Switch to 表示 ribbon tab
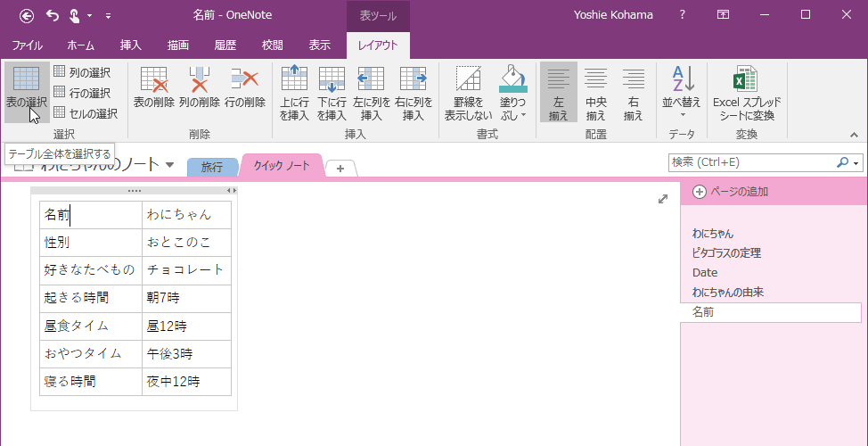This screenshot has width=868, height=446. pyautogui.click(x=319, y=45)
